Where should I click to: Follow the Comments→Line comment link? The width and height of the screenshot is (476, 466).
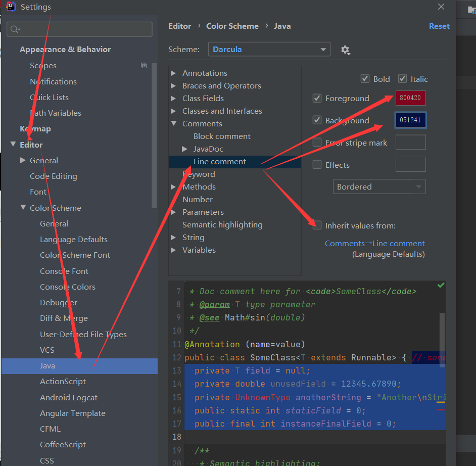(374, 244)
